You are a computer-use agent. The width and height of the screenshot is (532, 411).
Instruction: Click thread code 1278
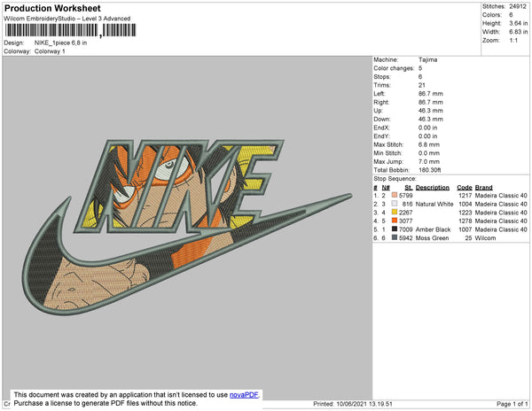pyautogui.click(x=465, y=221)
